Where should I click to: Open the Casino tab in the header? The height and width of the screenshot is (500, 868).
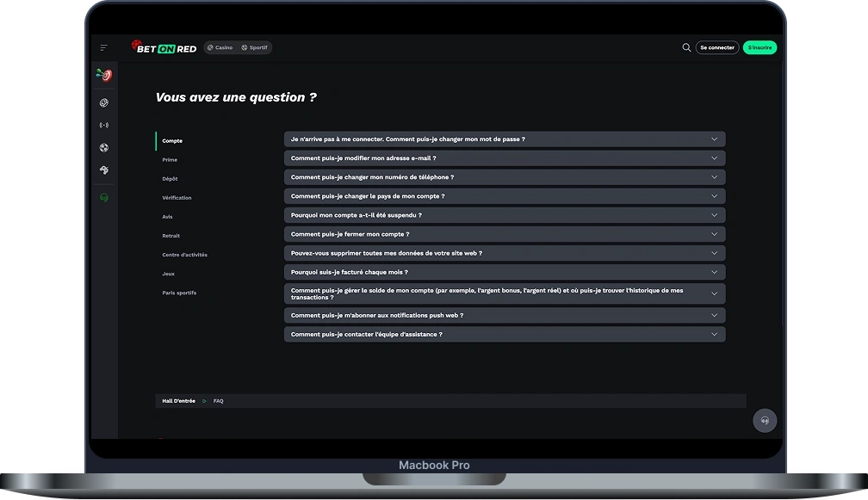point(220,47)
